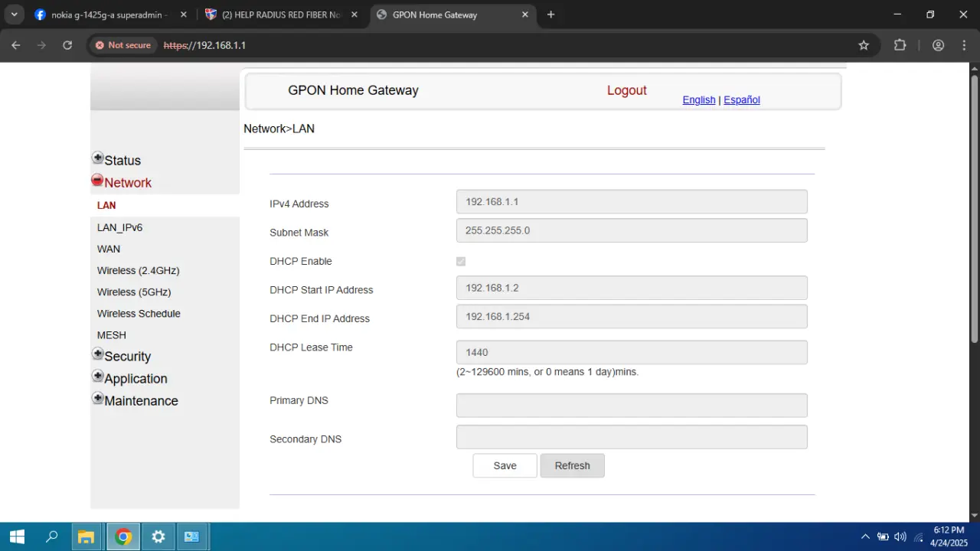Open Settings gear from the taskbar

(158, 536)
